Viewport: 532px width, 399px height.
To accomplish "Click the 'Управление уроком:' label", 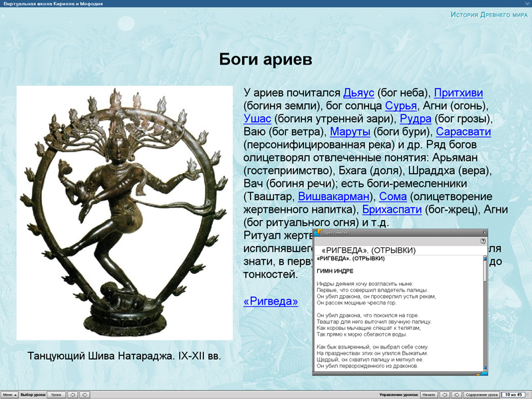I will pyautogui.click(x=398, y=394).
